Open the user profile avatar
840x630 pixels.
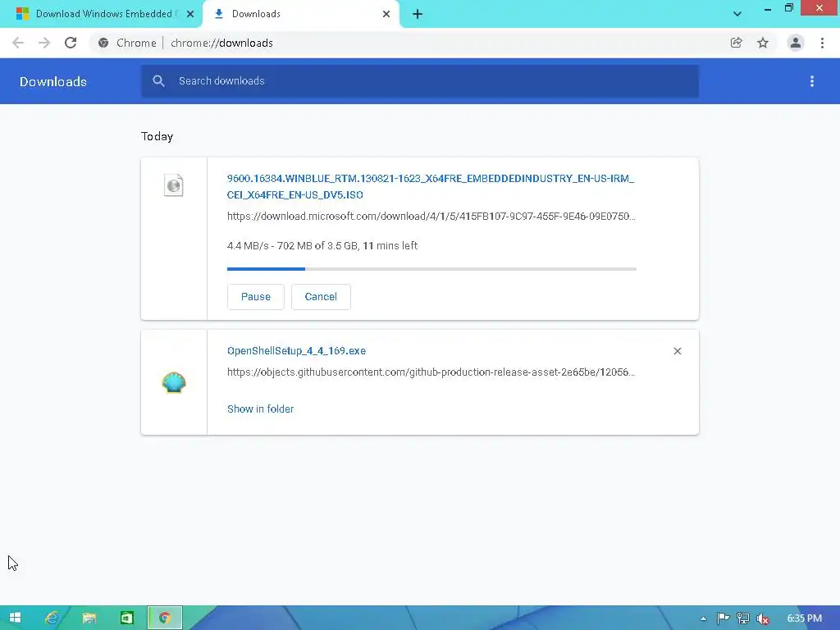click(796, 43)
